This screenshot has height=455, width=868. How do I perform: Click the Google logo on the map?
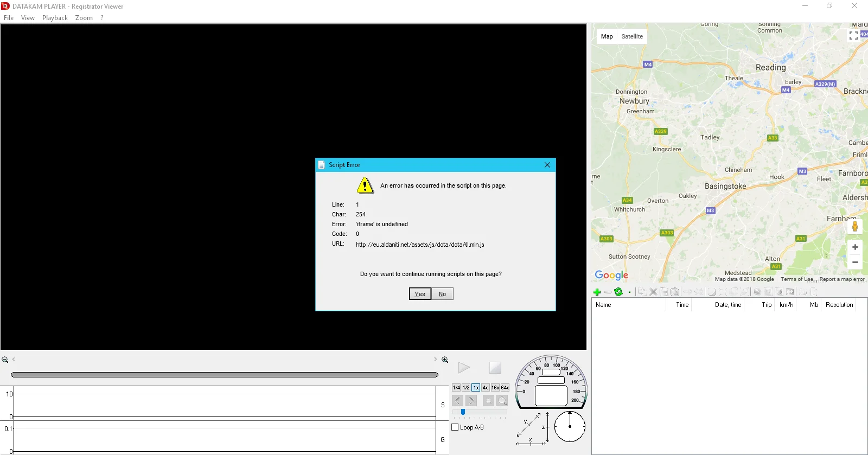[x=611, y=275]
